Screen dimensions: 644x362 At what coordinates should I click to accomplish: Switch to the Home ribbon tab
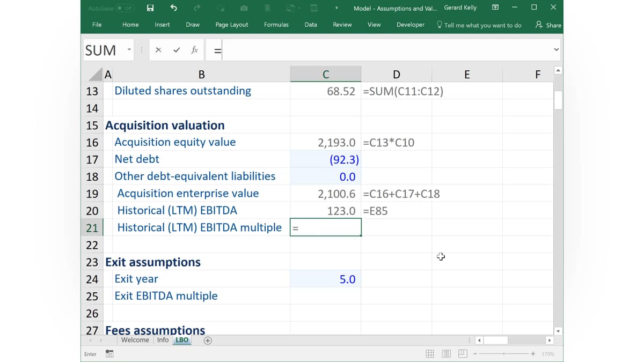(130, 25)
